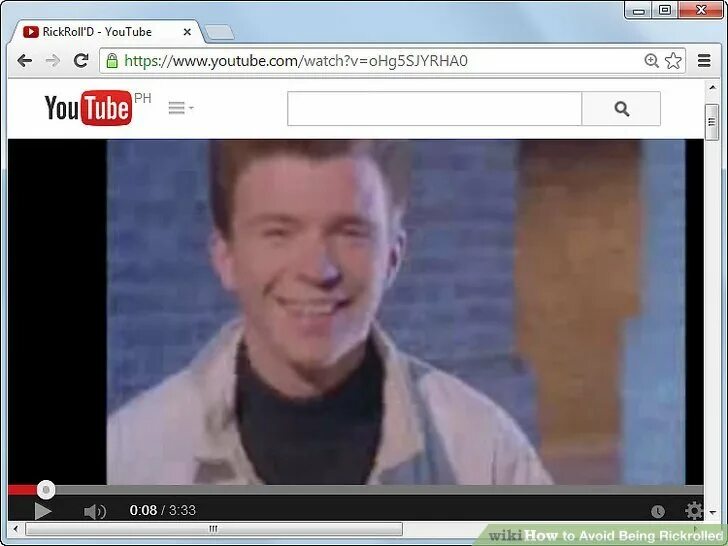This screenshot has width=728, height=546.
Task: Click the Watch Later clock icon
Action: tap(657, 512)
